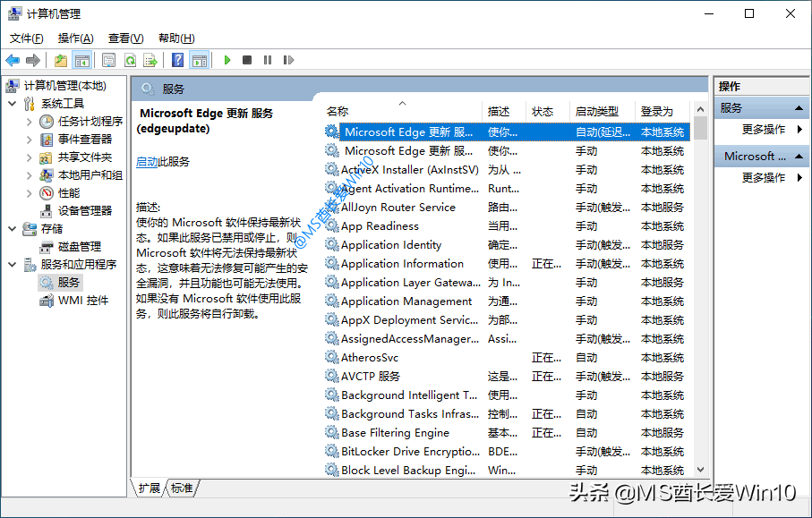Expand the 共享文件夹 node

(x=29, y=157)
